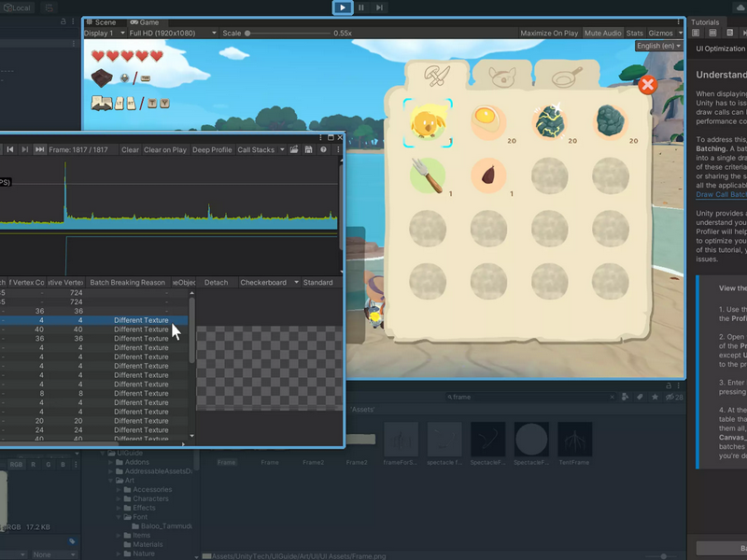The height and width of the screenshot is (560, 747).
Task: Click the Profiler load data icon
Action: coord(294,149)
